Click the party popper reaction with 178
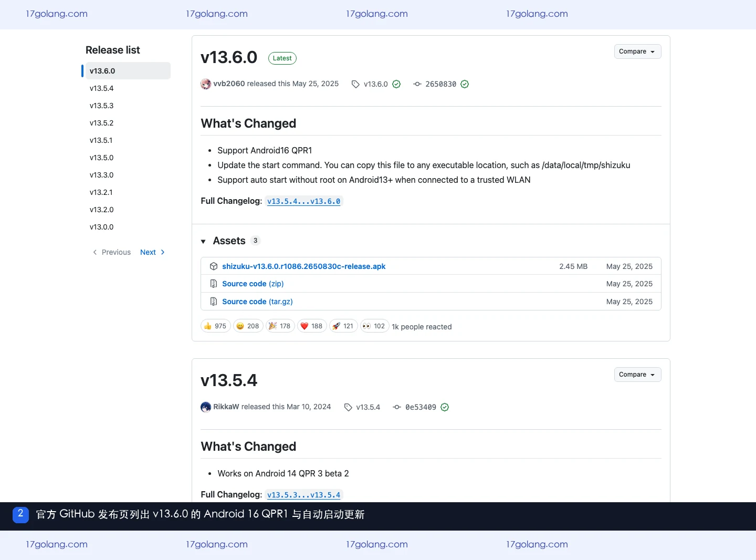This screenshot has width=756, height=560. tap(280, 326)
